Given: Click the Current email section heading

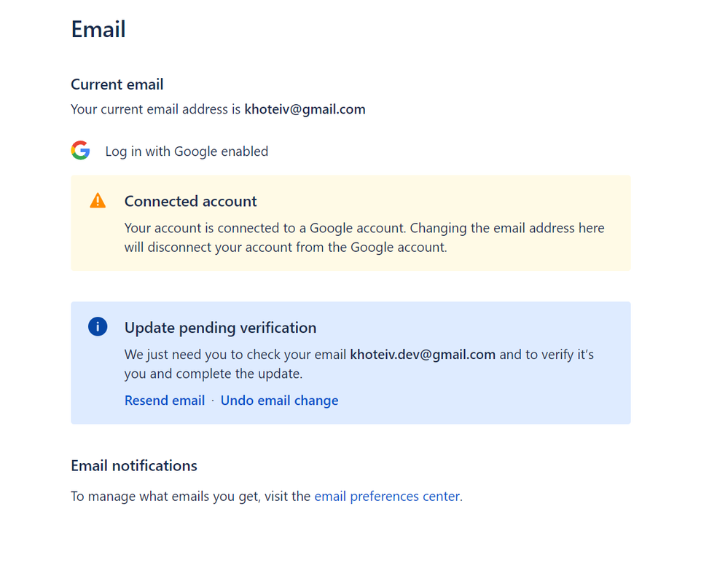Looking at the screenshot, I should point(117,84).
